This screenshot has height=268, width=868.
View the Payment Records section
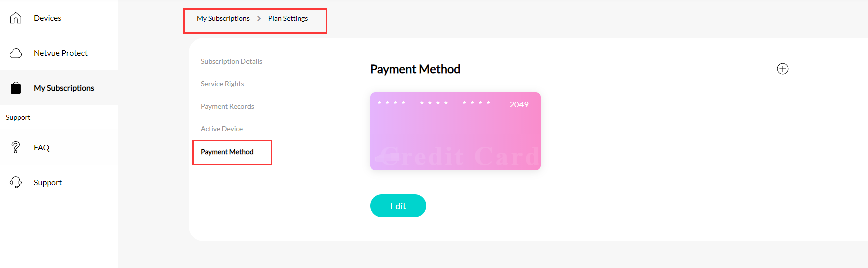(x=227, y=106)
